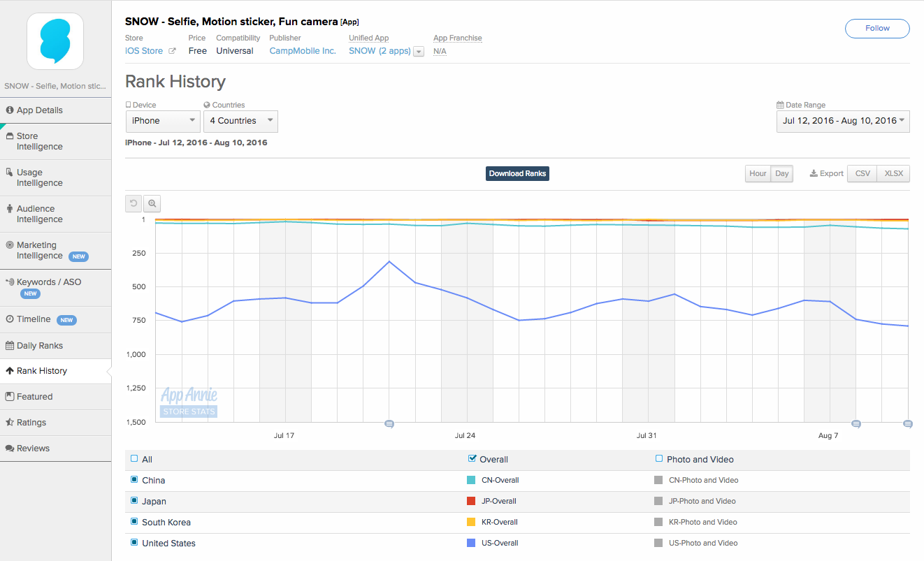Open the SNOW app icon thumbnail
This screenshot has height=561, width=924.
pyautogui.click(x=55, y=41)
